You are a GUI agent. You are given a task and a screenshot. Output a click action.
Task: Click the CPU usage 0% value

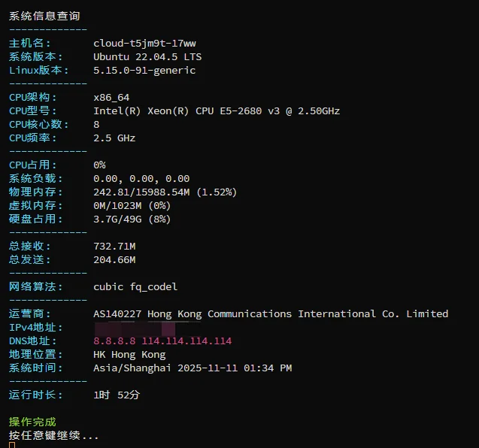click(x=99, y=165)
